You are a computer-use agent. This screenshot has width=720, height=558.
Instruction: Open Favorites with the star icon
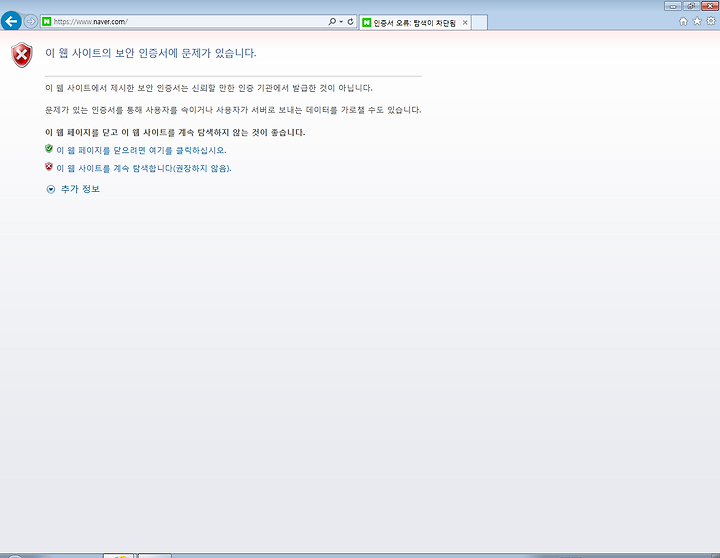(x=697, y=21)
